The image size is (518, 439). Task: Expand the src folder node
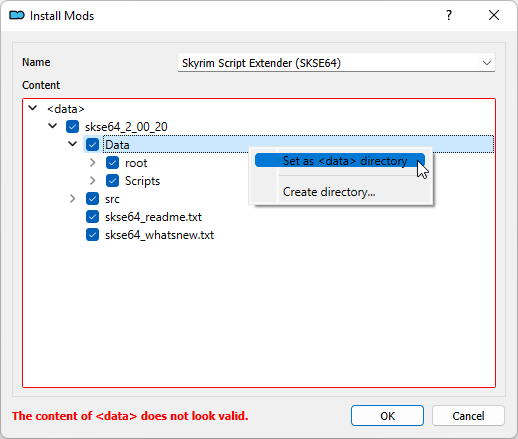coord(73,199)
